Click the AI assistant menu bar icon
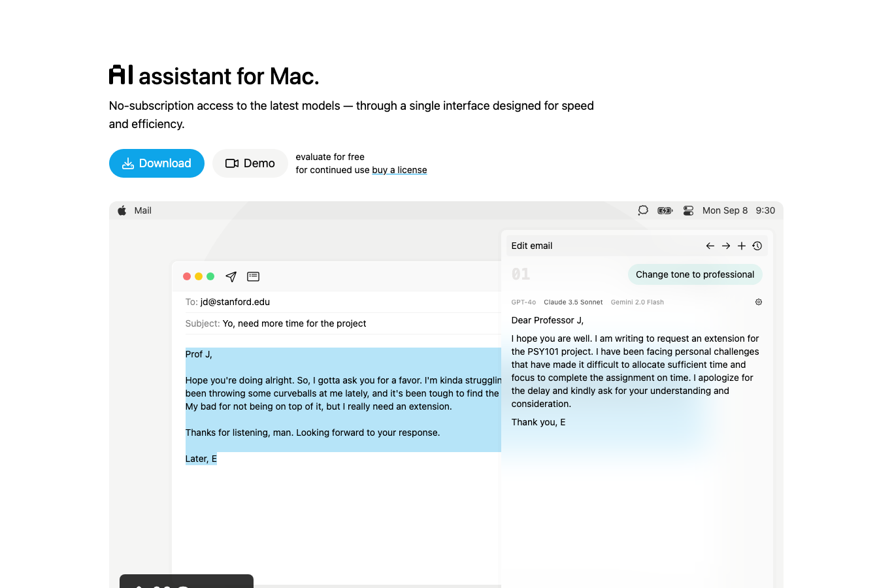The height and width of the screenshot is (588, 892). pos(643,210)
